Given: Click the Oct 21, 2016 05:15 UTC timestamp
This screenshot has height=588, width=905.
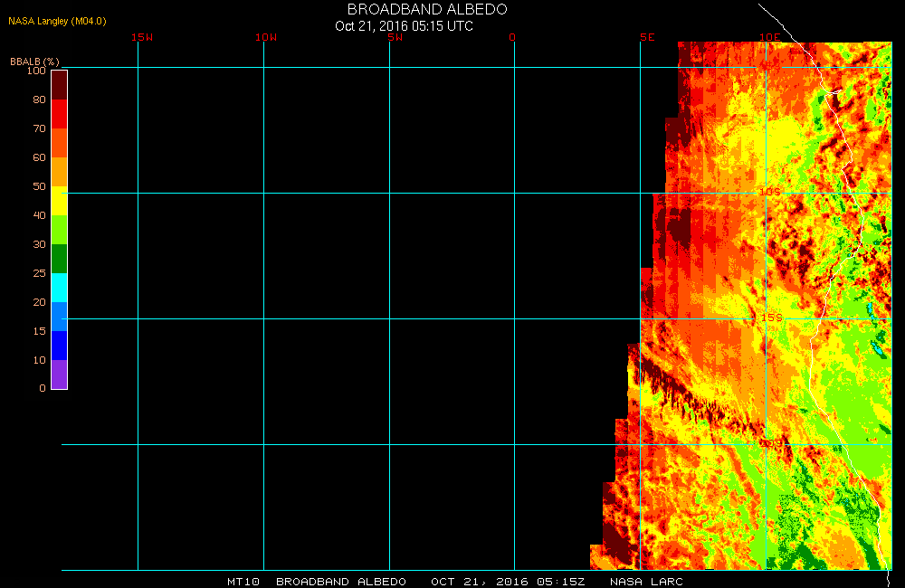Looking at the screenshot, I should (404, 25).
